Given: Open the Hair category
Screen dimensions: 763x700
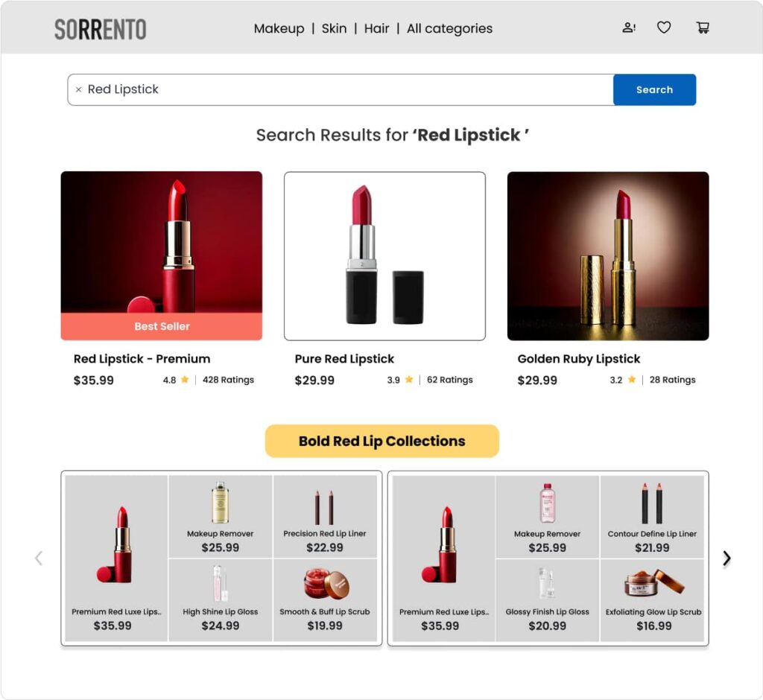Looking at the screenshot, I should (x=376, y=29).
